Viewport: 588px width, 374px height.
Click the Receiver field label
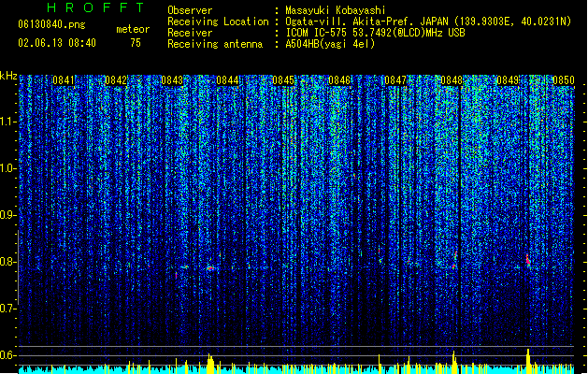(x=190, y=33)
